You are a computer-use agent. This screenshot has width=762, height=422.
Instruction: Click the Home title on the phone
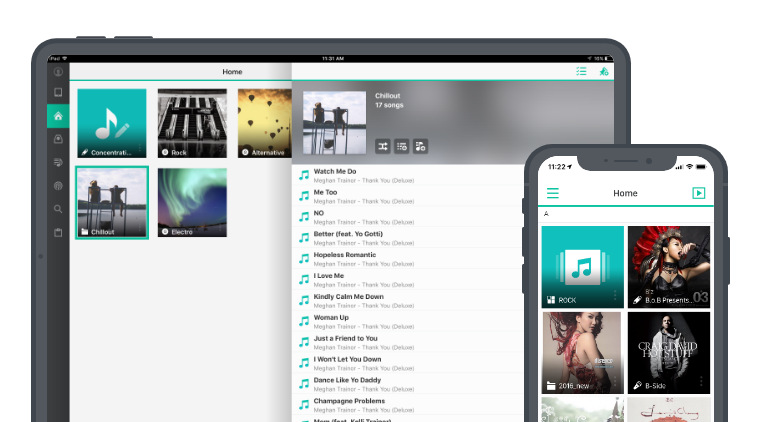coord(625,193)
